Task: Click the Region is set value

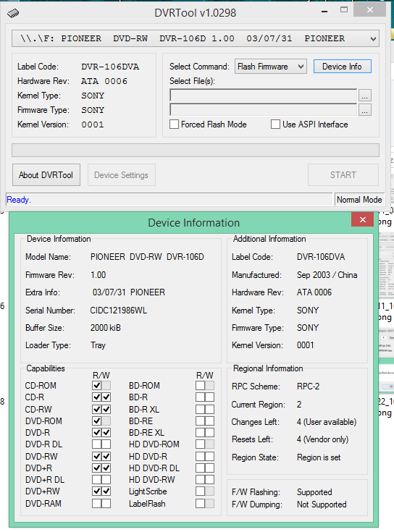Action: (319, 457)
